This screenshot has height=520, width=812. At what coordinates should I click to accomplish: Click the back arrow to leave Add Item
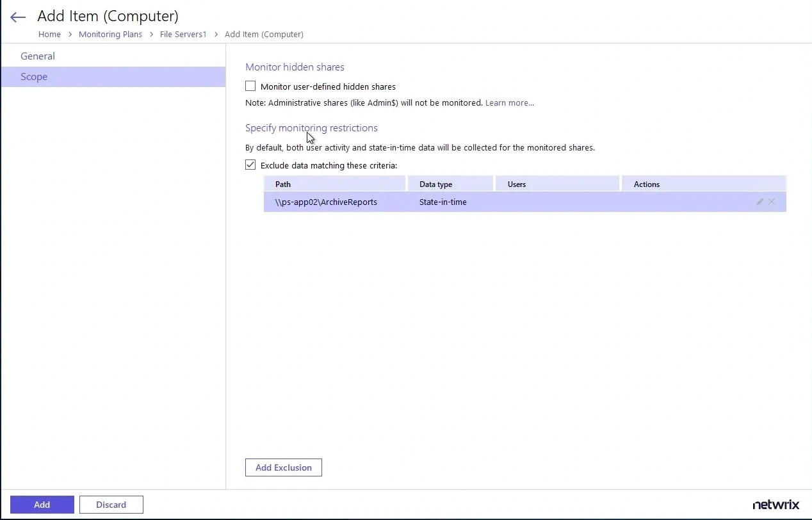tap(17, 17)
